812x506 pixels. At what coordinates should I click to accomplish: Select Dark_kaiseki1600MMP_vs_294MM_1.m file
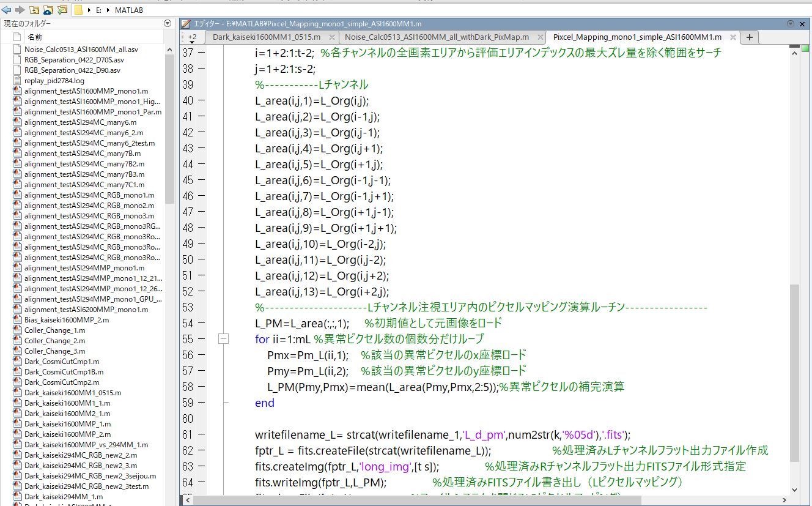click(86, 444)
